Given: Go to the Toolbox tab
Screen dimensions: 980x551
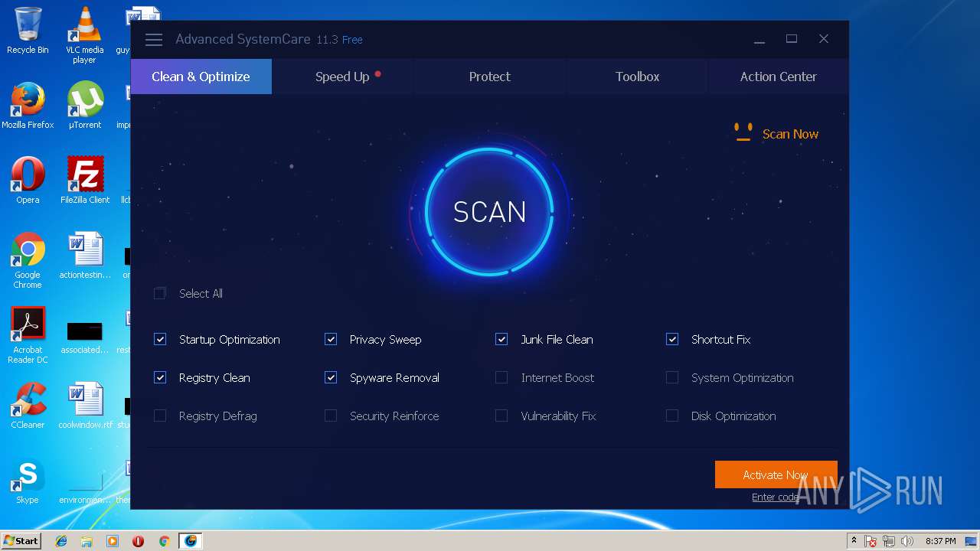Looking at the screenshot, I should [x=637, y=77].
